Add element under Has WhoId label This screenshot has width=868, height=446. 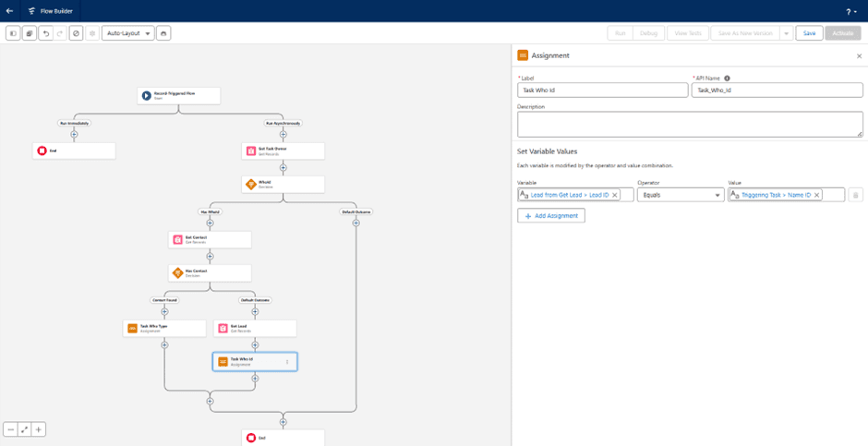click(210, 223)
